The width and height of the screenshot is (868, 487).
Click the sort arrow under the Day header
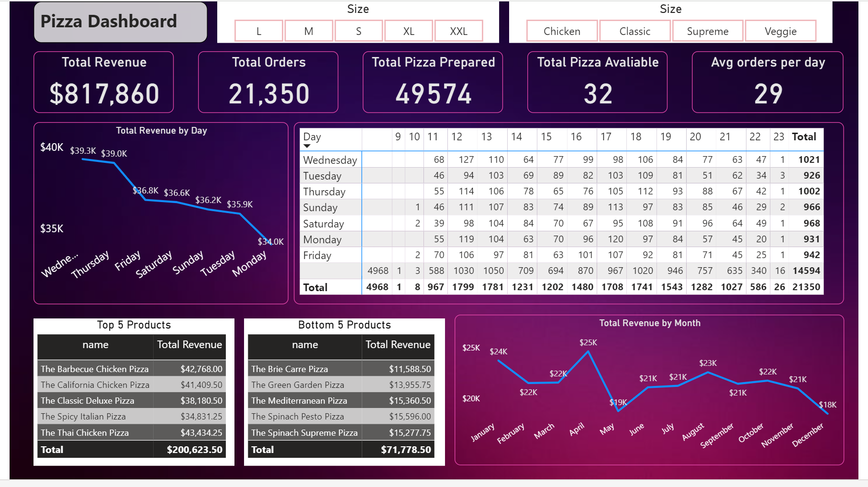pyautogui.click(x=307, y=146)
